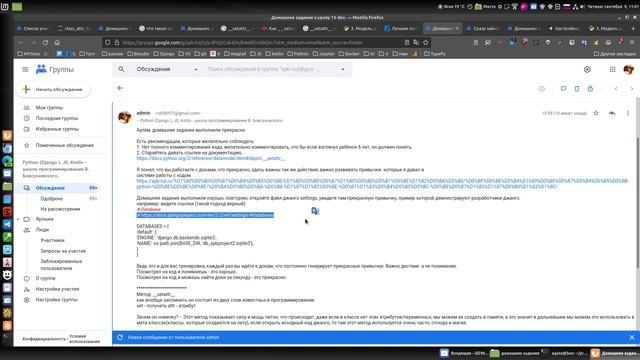Click Условия использования footer link

[84, 339]
